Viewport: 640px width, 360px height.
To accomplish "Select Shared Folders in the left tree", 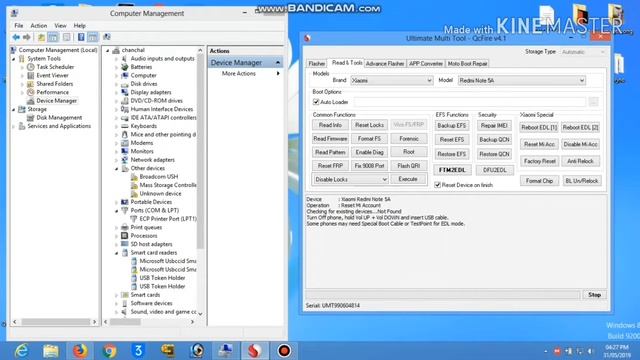I will click(x=55, y=84).
